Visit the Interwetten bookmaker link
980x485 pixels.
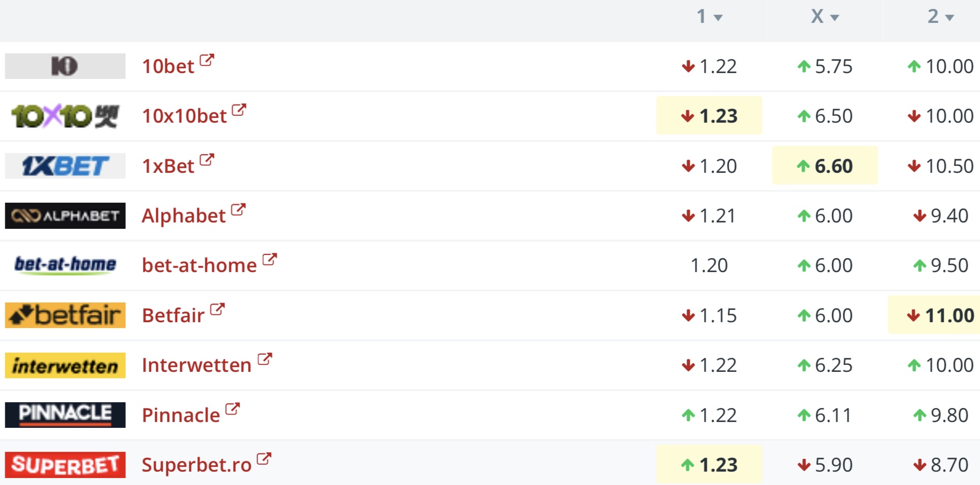click(x=196, y=365)
